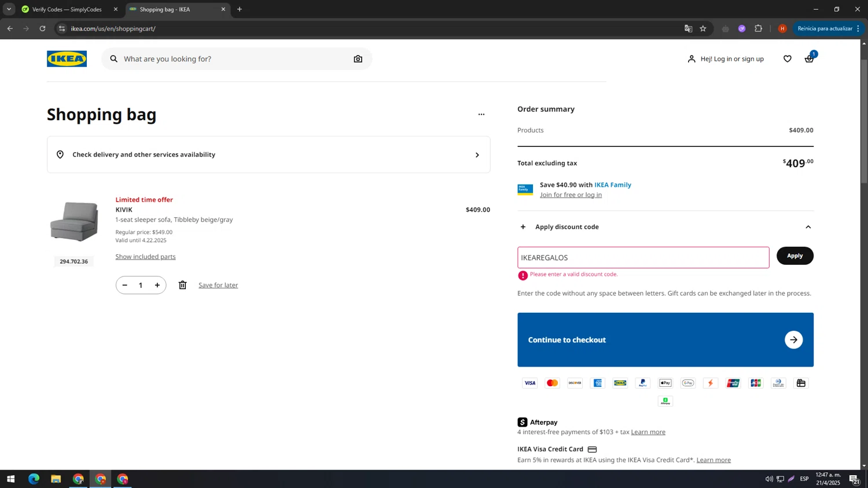The width and height of the screenshot is (868, 488).
Task: Open the tab search dropdown
Action: [x=9, y=9]
